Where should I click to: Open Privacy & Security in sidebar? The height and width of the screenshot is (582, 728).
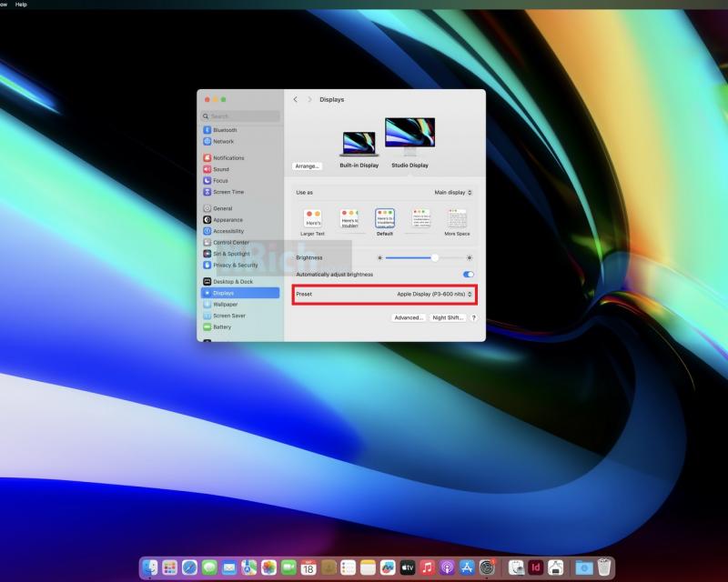235,266
